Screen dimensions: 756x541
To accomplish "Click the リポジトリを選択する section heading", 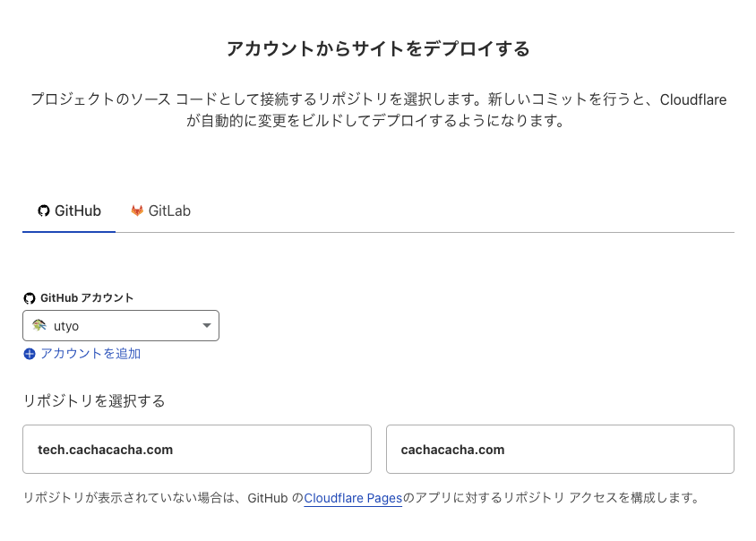I will point(94,401).
